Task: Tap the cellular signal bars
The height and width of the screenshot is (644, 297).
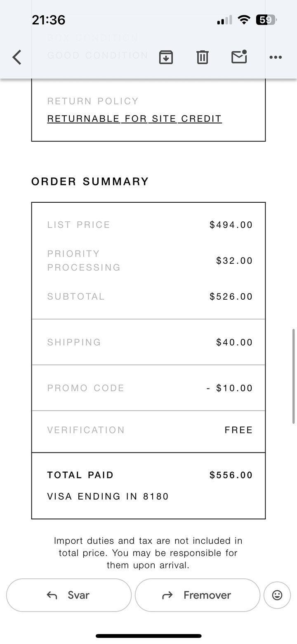Action: [x=224, y=20]
